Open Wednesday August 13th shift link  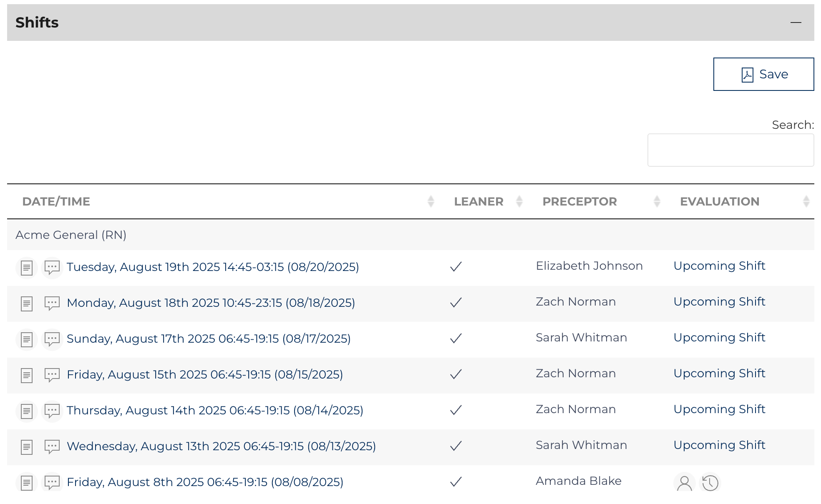221,446
